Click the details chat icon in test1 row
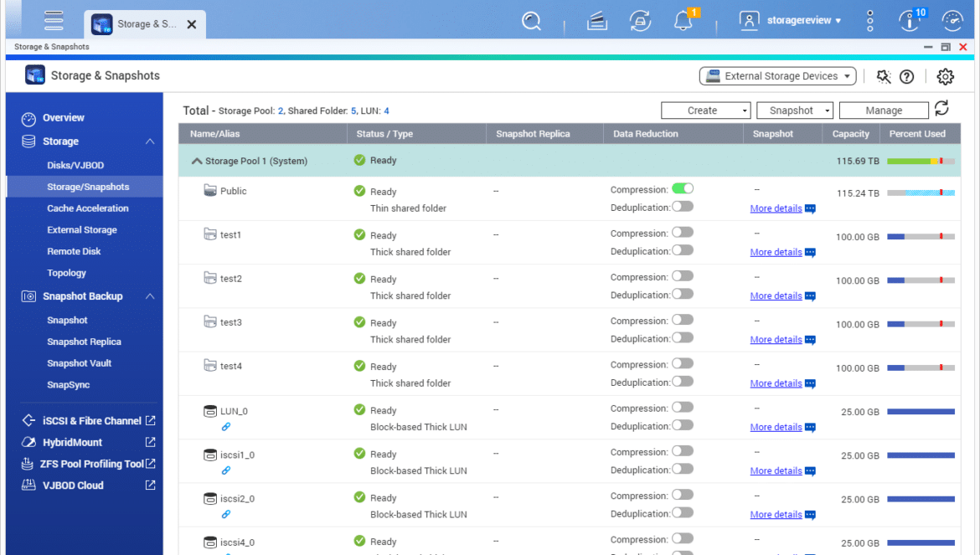Viewport: 980px width, 555px height. pos(810,252)
